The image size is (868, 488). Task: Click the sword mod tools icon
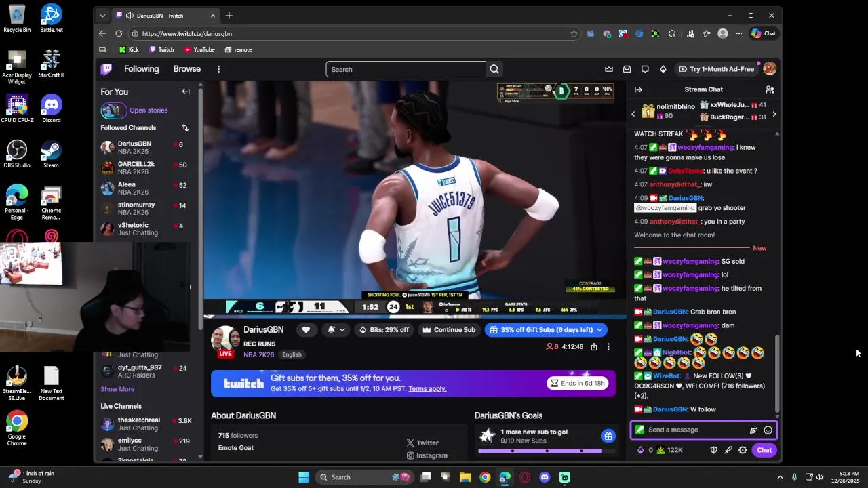728,450
